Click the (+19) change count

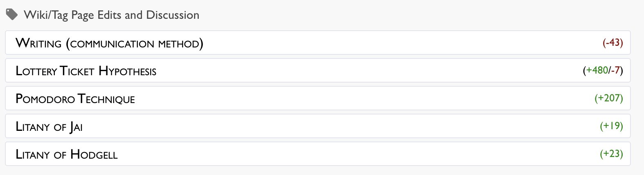tap(611, 126)
